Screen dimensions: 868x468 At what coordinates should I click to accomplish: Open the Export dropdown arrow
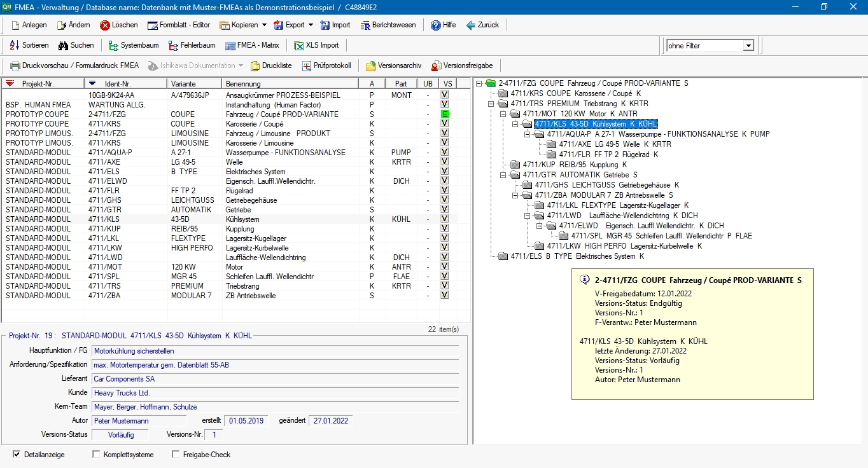(x=311, y=25)
